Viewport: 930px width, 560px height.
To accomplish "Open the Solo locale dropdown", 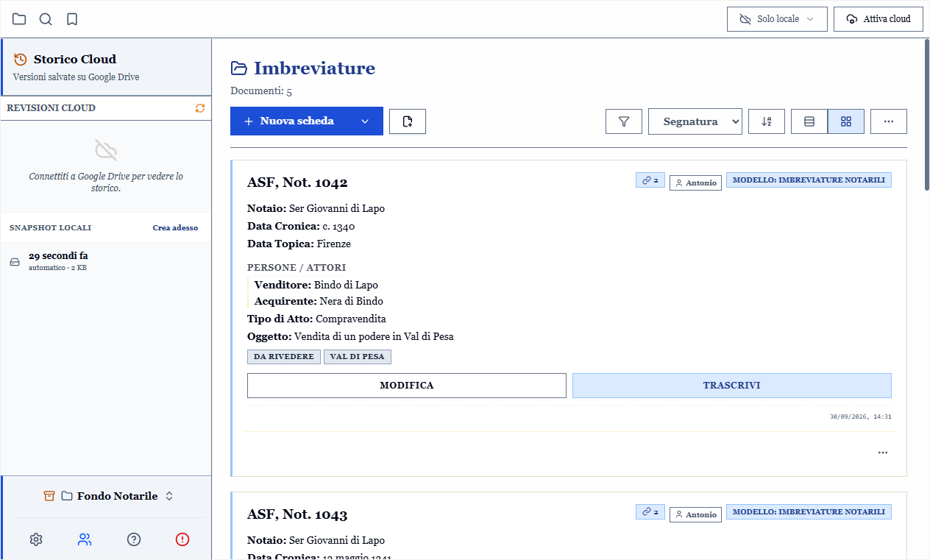I will [777, 19].
